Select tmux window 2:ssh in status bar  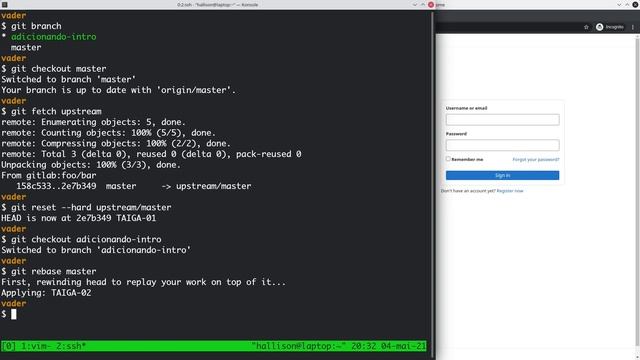(71, 346)
